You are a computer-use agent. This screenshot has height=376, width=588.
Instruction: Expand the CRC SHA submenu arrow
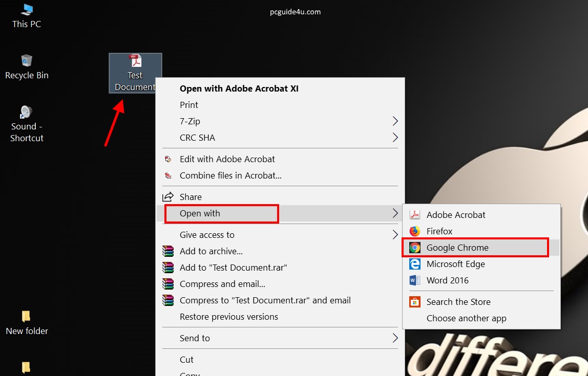point(395,138)
